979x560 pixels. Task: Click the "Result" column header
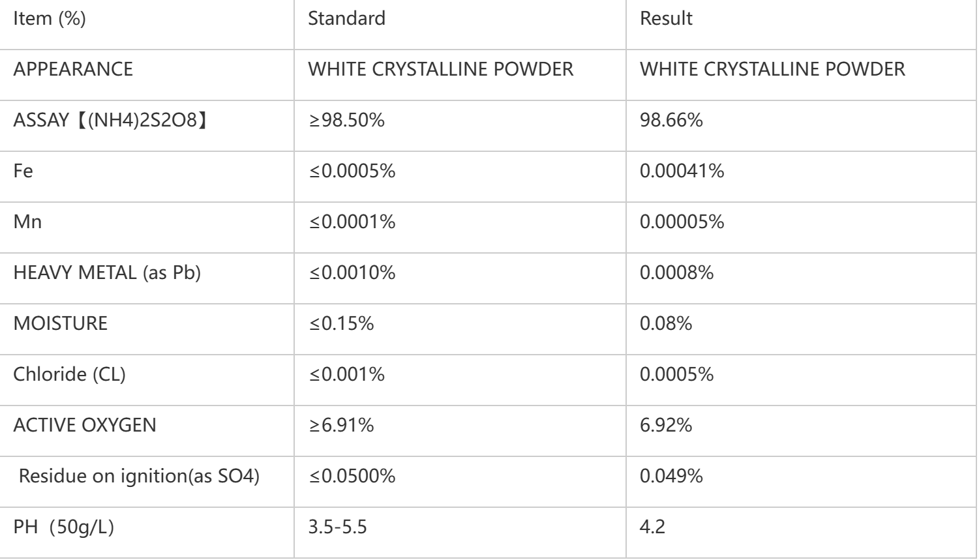[666, 18]
